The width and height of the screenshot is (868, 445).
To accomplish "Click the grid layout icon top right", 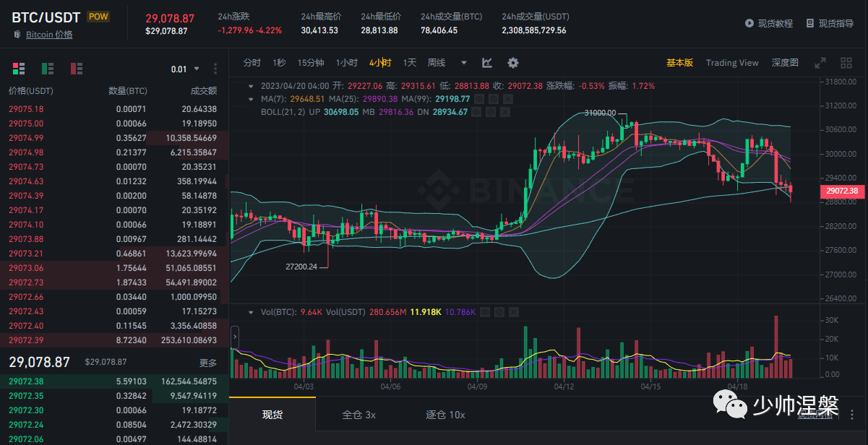I will click(x=846, y=63).
